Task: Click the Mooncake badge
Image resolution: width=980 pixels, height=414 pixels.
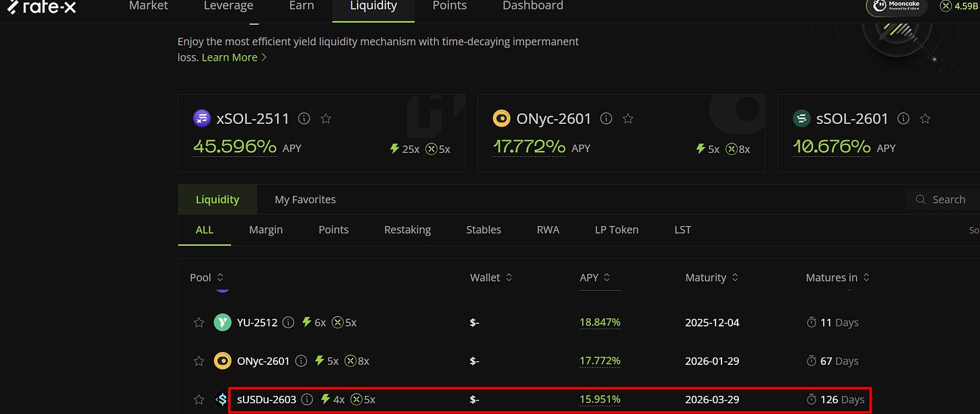Action: (x=896, y=6)
